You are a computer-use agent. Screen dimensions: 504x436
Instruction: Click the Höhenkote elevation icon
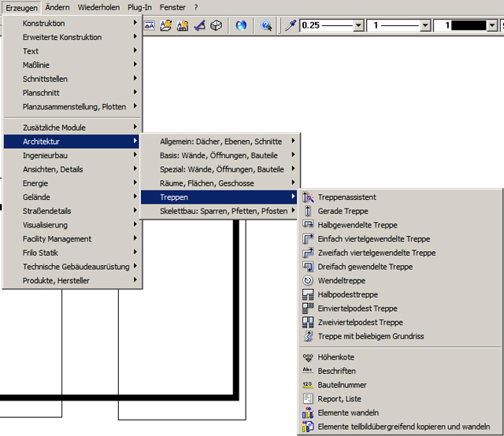[308, 357]
